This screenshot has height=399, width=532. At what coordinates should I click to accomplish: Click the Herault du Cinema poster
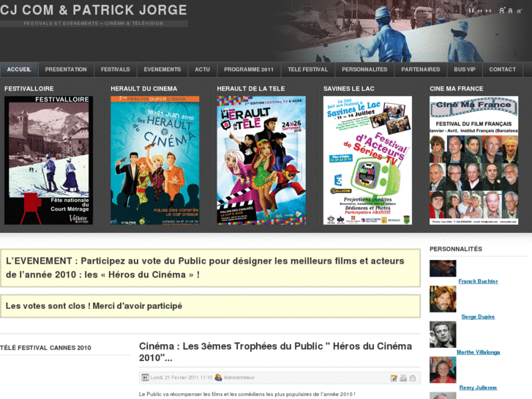[155, 160]
